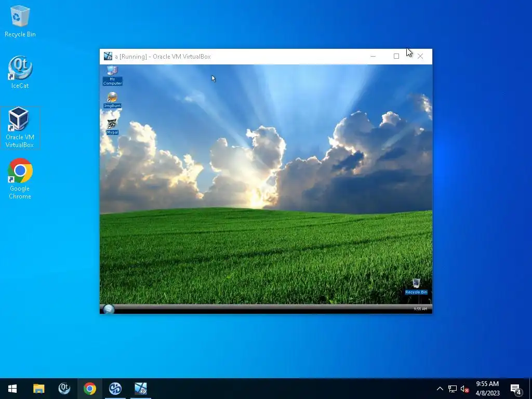
Task: Select Mypal icon in the VM desktop
Action: [112, 127]
